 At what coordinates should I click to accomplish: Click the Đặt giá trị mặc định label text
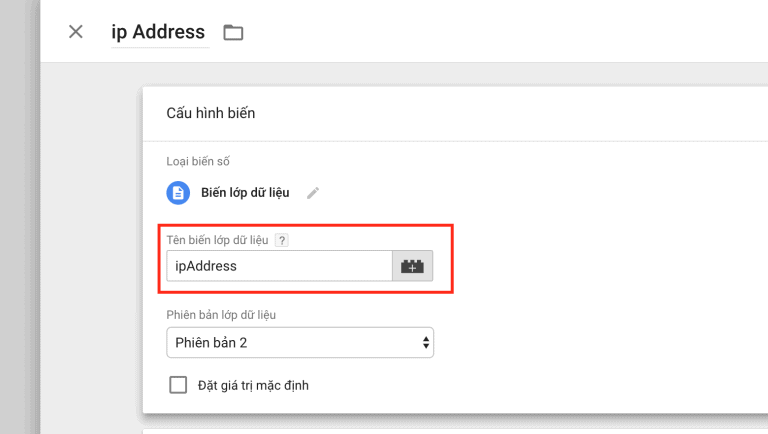click(253, 386)
